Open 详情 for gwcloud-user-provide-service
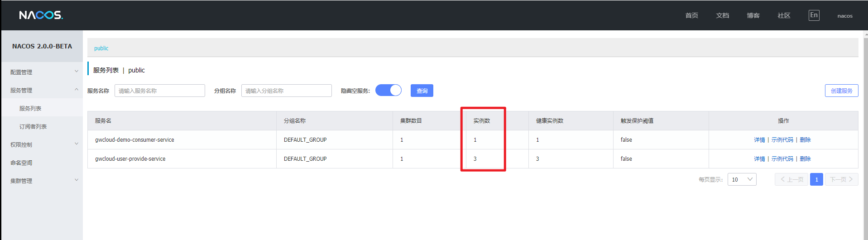Screen dimensions: 868x240 tap(759, 159)
